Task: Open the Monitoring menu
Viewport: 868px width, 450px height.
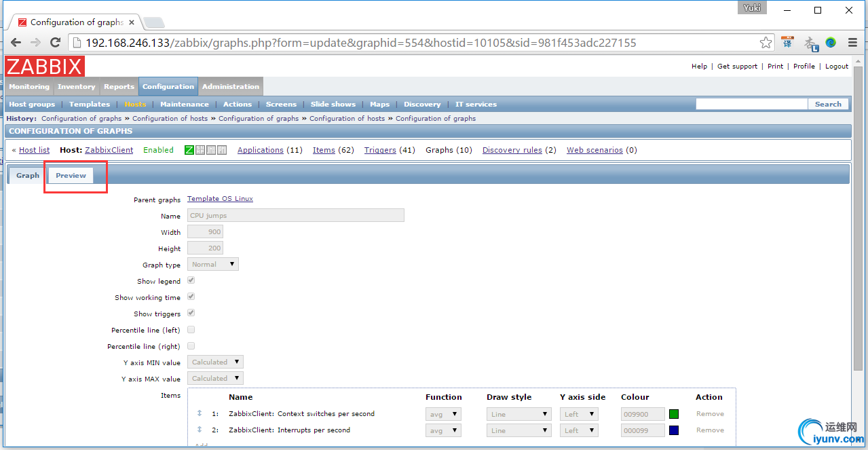Action: click(x=29, y=87)
